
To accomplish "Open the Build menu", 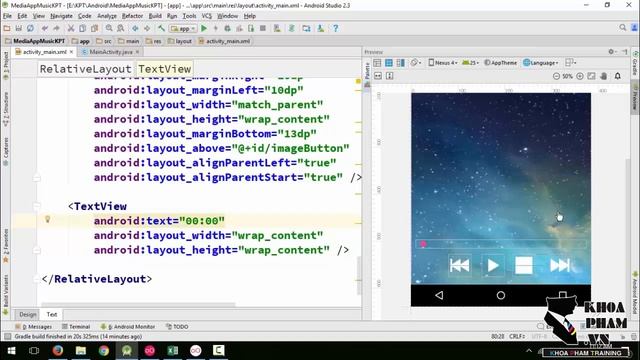I will [155, 16].
